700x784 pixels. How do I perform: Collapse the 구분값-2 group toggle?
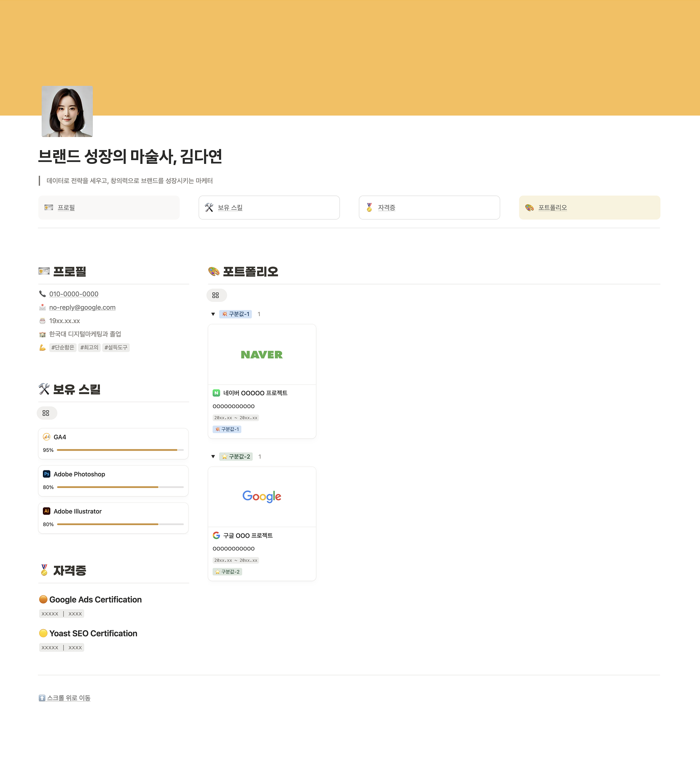[213, 456]
